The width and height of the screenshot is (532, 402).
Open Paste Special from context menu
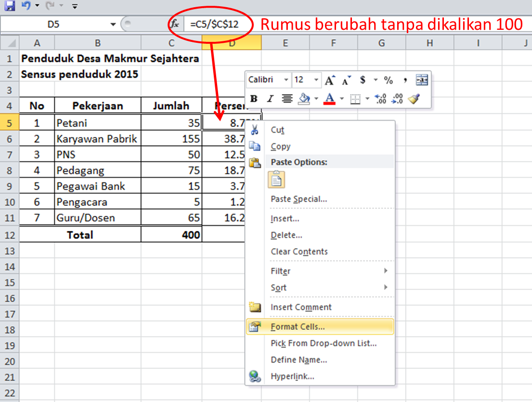(320, 199)
